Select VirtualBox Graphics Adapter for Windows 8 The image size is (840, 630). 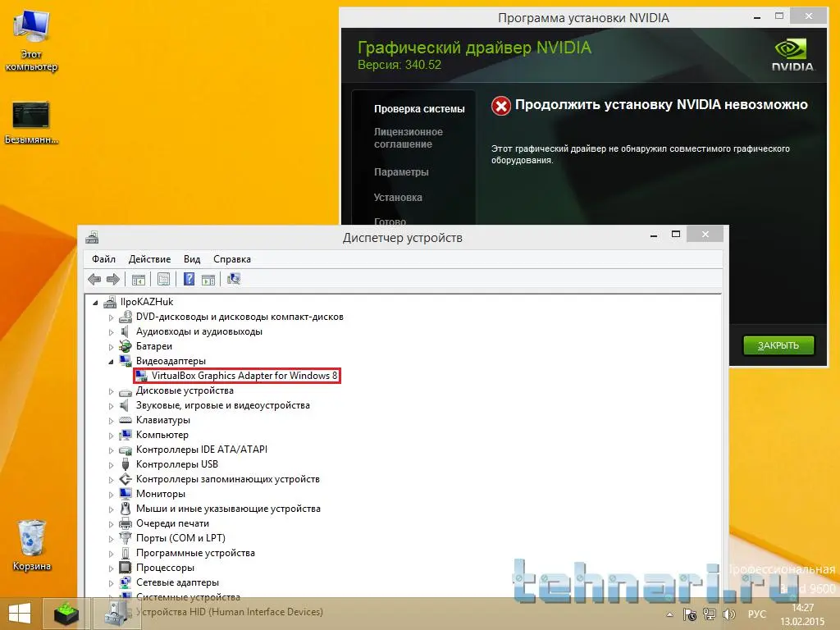pos(244,376)
